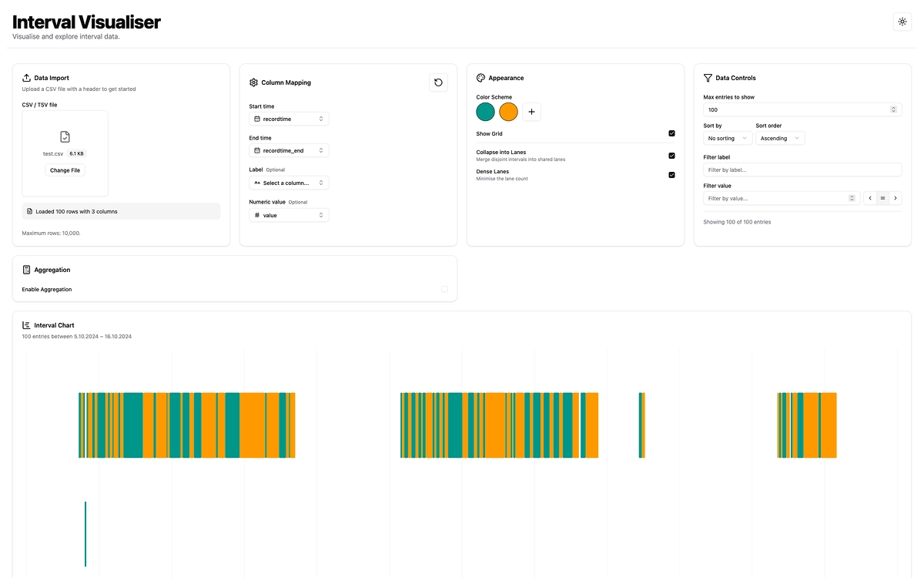Toggle light/dark theme sun icon
This screenshot has height=578, width=924.
point(902,22)
